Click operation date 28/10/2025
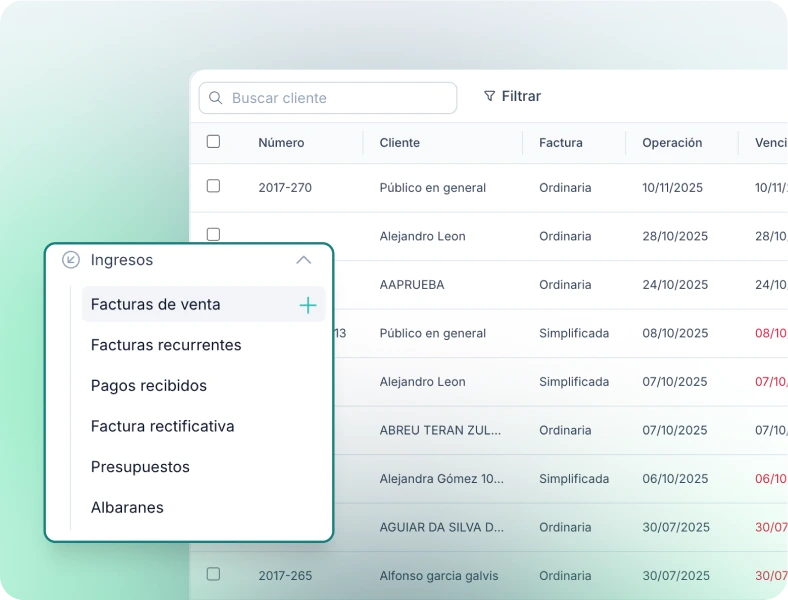The height and width of the screenshot is (600, 788). pyautogui.click(x=675, y=236)
